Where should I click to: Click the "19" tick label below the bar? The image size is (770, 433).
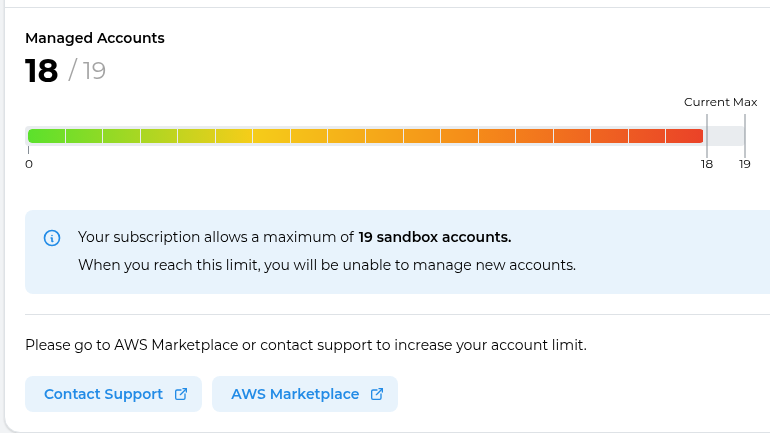coord(745,164)
